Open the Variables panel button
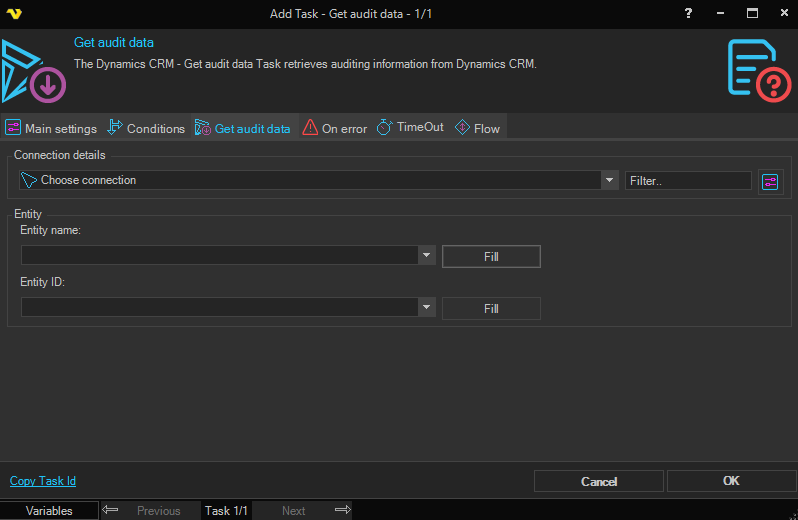The image size is (798, 520). click(x=49, y=510)
